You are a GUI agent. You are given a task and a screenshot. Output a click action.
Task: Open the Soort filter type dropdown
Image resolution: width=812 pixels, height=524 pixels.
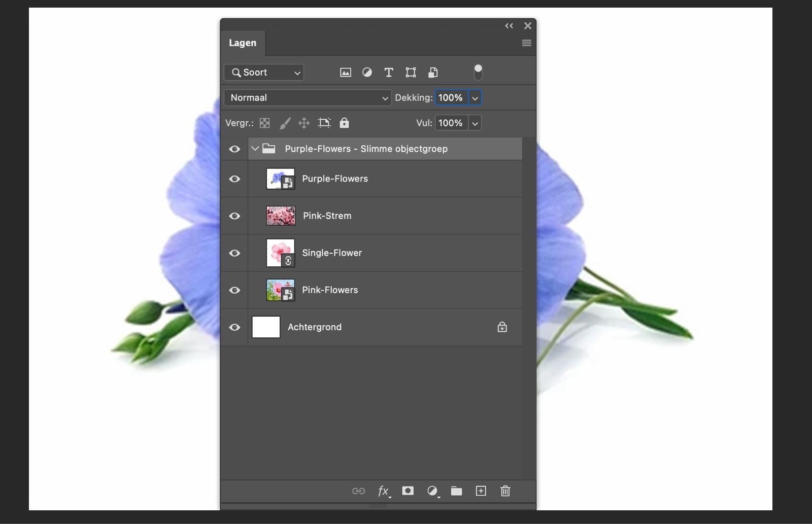tap(264, 73)
